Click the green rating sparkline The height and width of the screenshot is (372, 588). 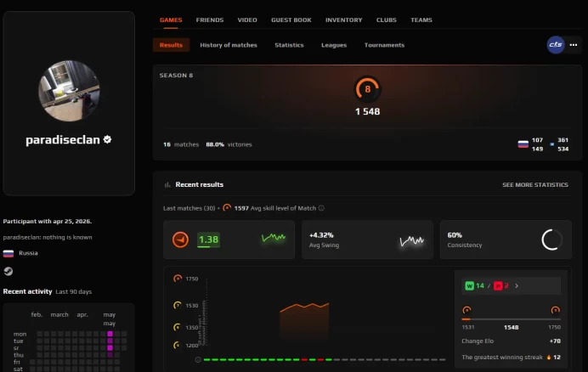click(x=274, y=237)
